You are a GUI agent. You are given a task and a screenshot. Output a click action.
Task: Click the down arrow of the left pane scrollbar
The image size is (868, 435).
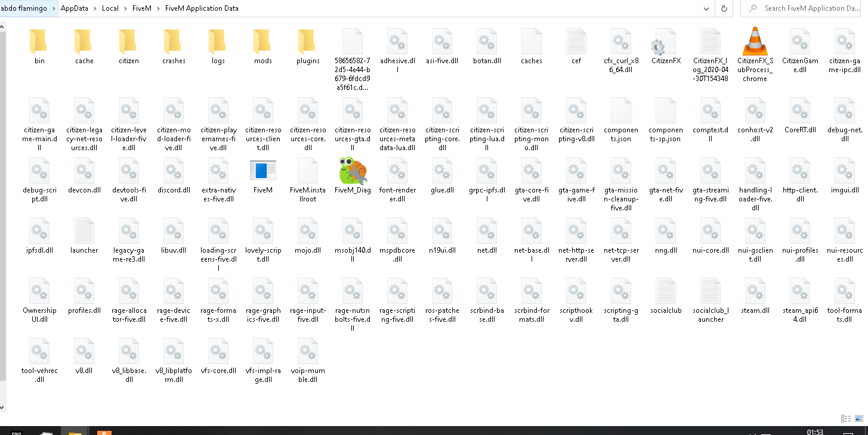(x=2, y=408)
